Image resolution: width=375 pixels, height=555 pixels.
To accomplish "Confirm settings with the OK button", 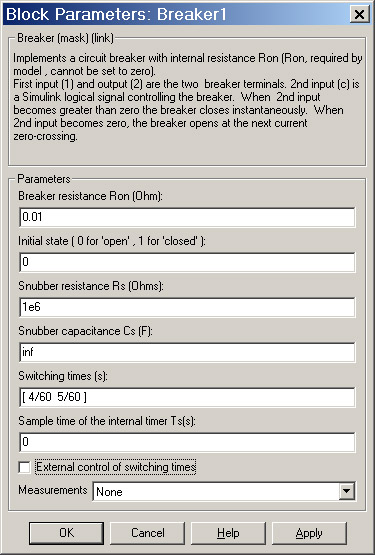I will pos(67,533).
